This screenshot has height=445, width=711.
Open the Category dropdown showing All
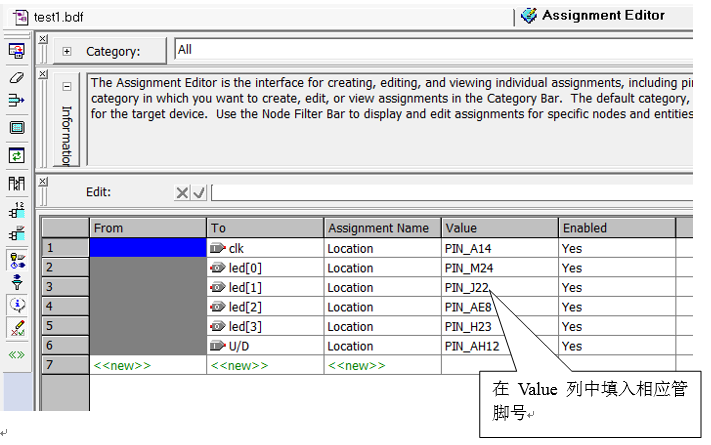click(432, 49)
